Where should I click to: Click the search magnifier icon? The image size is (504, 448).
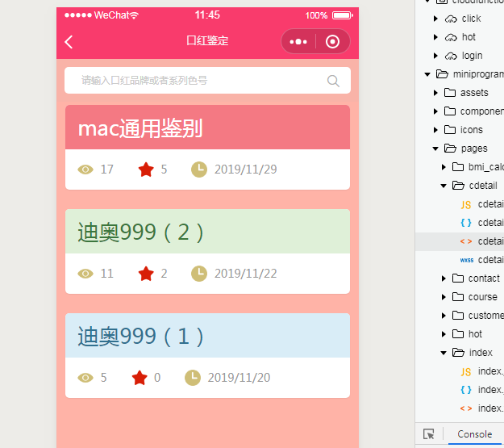pos(333,81)
